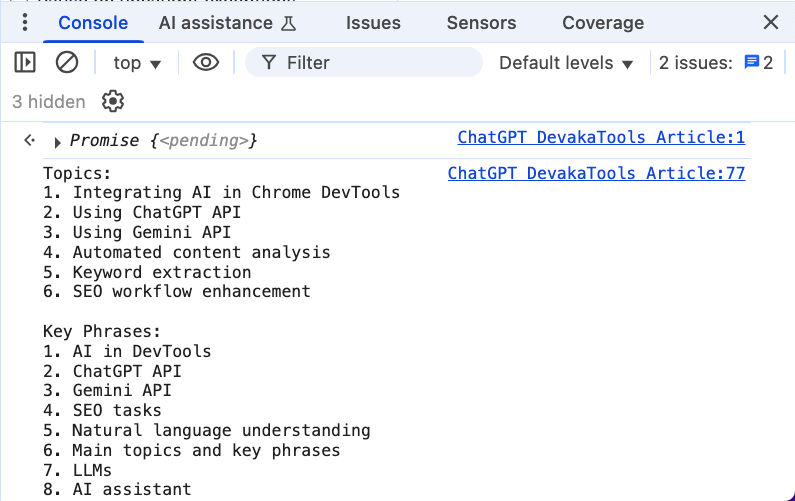Click the filter funnel icon
Viewport: 795px width, 501px height.
tap(269, 63)
